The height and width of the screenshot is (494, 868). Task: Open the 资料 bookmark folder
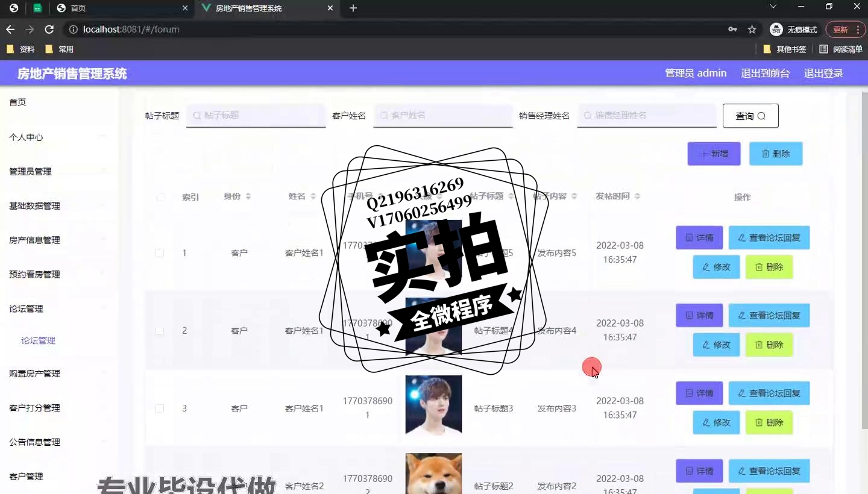point(20,49)
